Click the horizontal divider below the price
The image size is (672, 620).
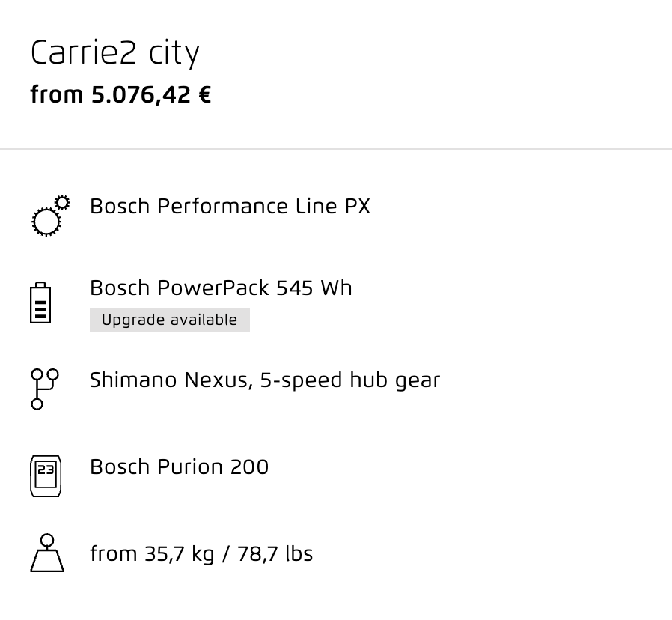click(x=336, y=149)
